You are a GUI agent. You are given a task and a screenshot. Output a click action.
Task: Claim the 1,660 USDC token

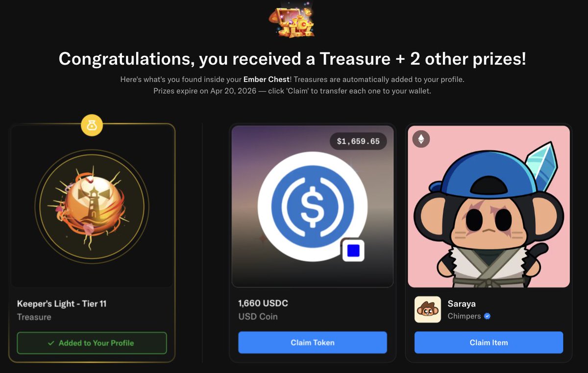(x=313, y=343)
